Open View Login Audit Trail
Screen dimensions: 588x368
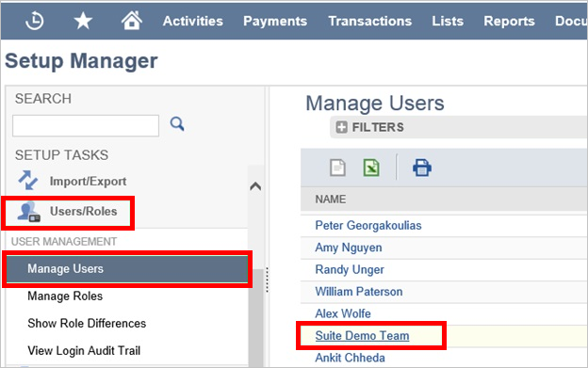(x=84, y=351)
